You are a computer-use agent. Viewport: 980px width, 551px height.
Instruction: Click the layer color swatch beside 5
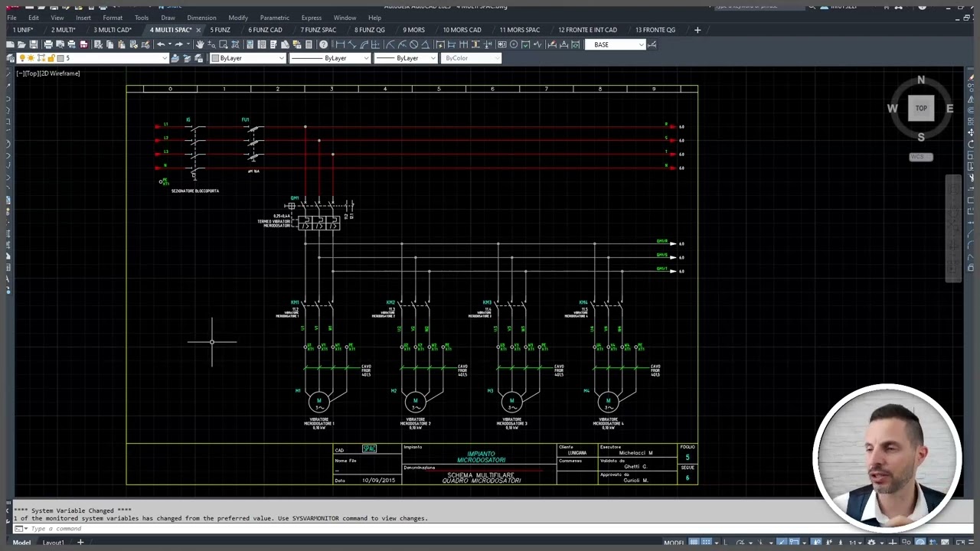click(60, 58)
